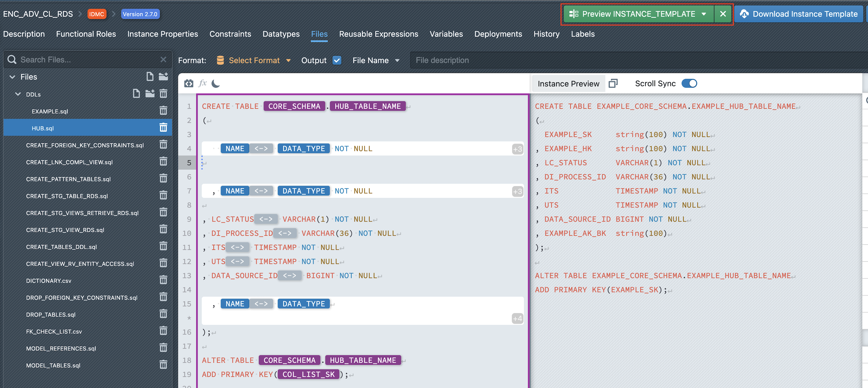Open the Instance Properties tab

click(x=162, y=34)
